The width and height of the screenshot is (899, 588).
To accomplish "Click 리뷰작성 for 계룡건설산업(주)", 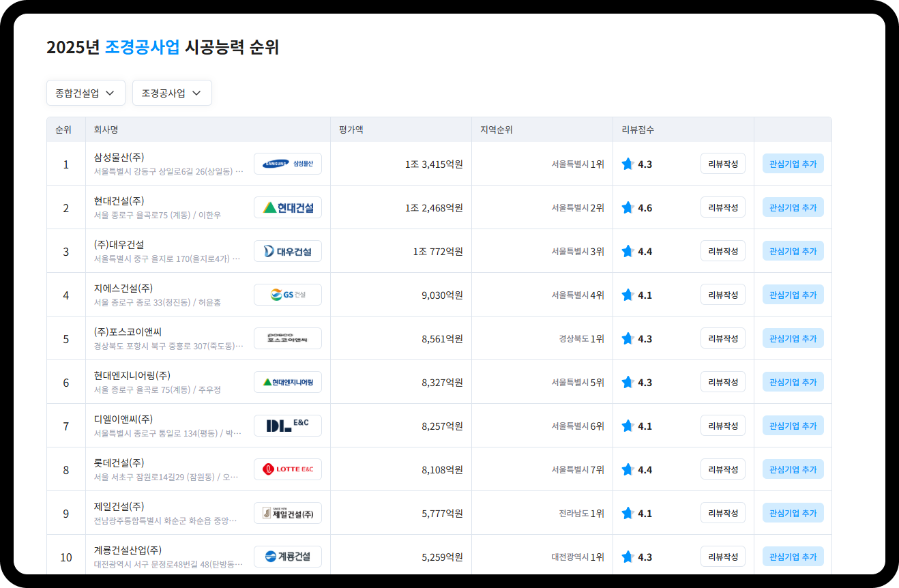I will tap(723, 557).
